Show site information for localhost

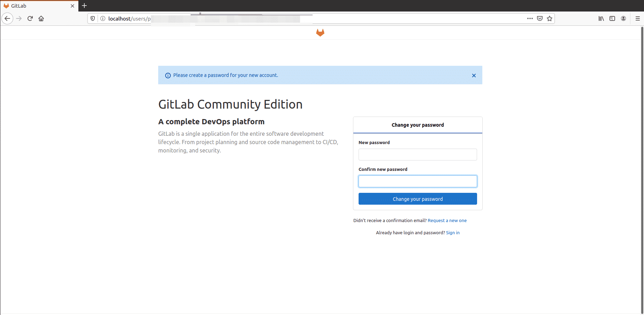[103, 18]
